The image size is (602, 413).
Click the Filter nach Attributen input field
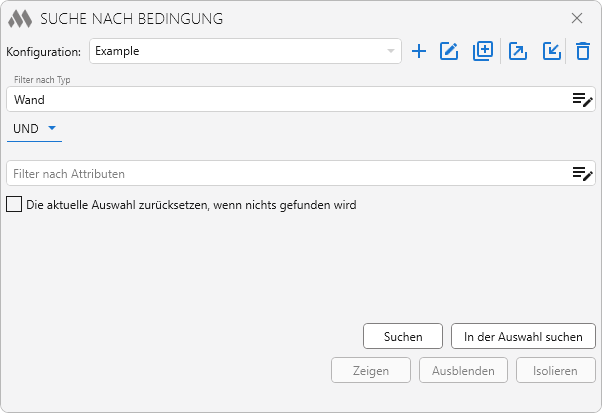point(285,173)
